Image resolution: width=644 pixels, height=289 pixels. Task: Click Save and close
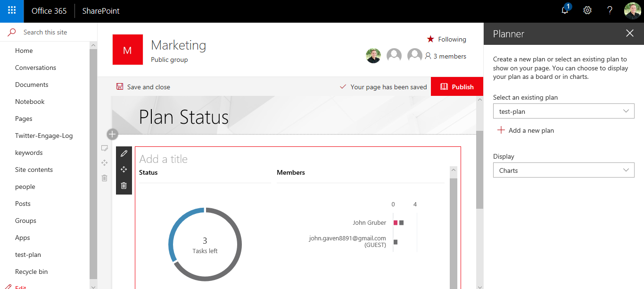[x=143, y=87]
